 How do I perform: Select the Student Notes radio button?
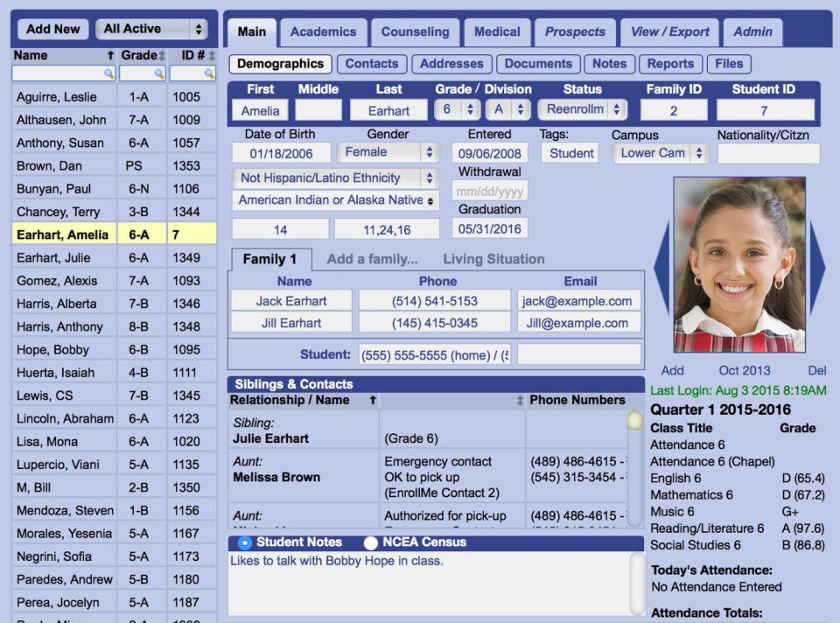[245, 542]
